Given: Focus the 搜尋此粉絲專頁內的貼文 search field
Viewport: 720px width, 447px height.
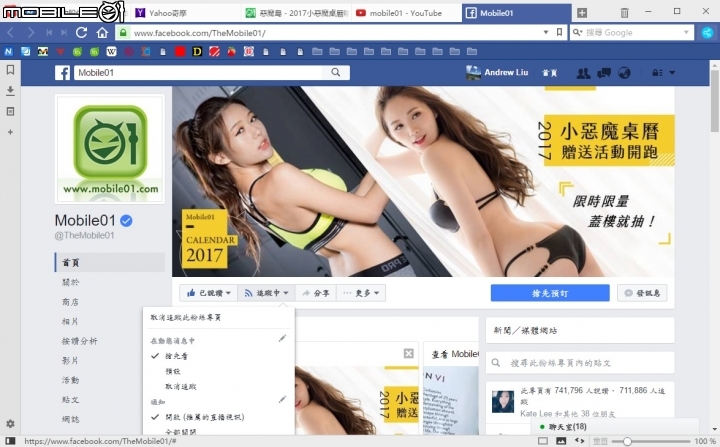Looking at the screenshot, I should point(580,363).
